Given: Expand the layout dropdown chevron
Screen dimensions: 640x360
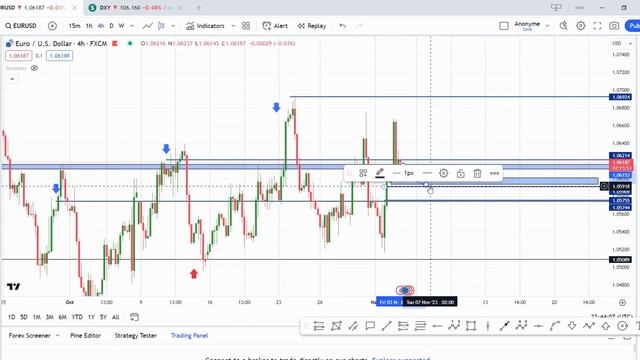Looking at the screenshot, I should pyautogui.click(x=547, y=26).
